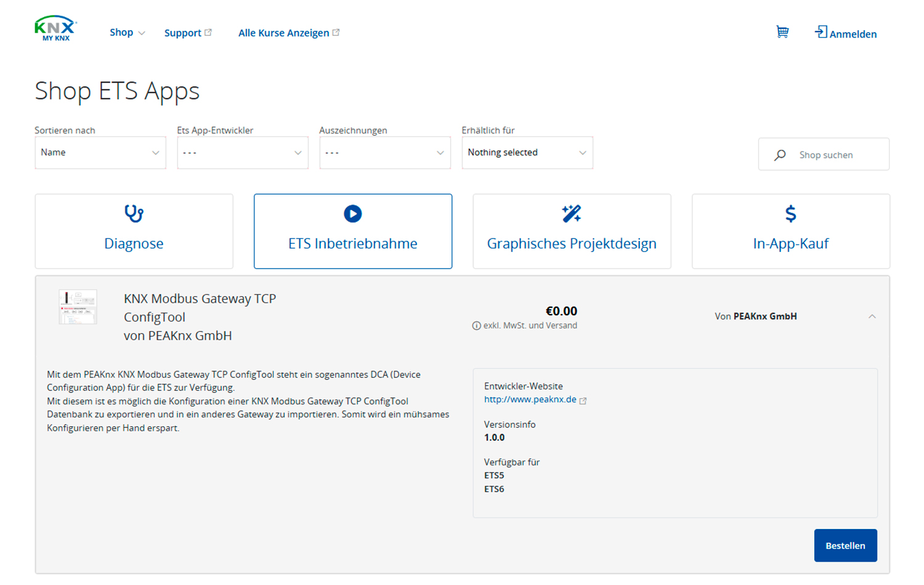
Task: Click the Shop ETS Apps heading
Action: coord(117,92)
